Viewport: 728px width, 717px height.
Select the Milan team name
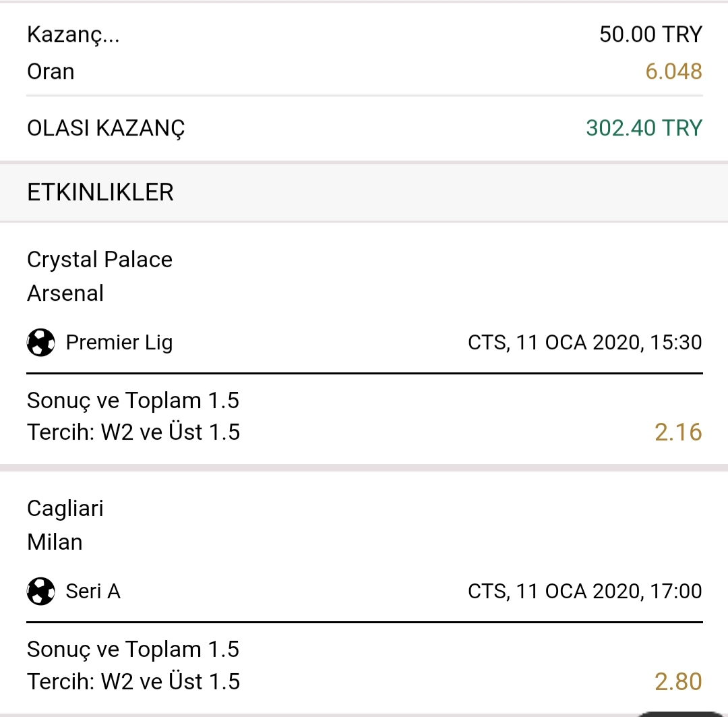55,542
